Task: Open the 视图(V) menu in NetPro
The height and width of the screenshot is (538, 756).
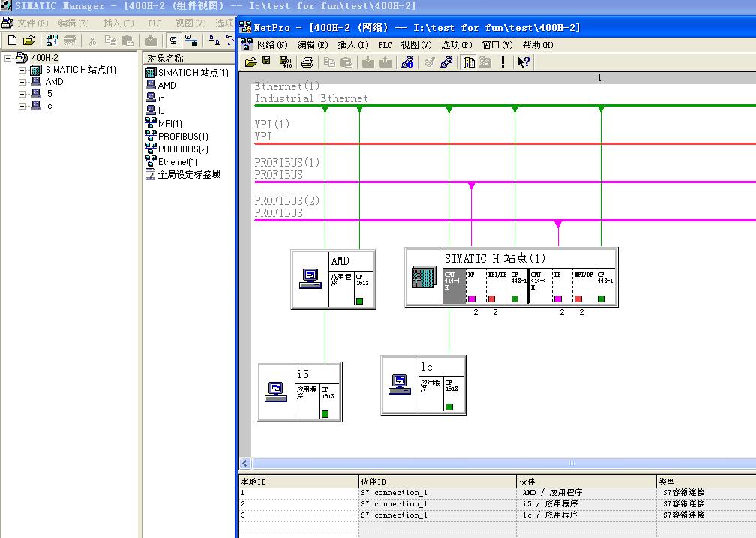Action: pos(416,45)
